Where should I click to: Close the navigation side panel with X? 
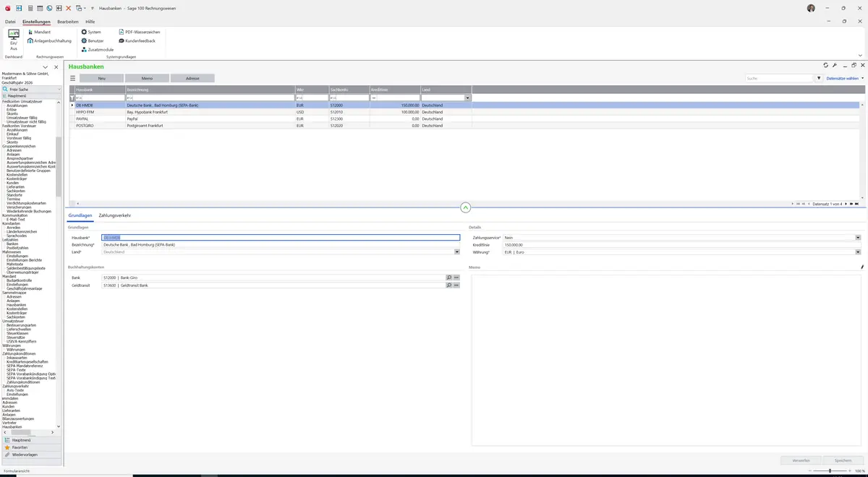tap(56, 67)
